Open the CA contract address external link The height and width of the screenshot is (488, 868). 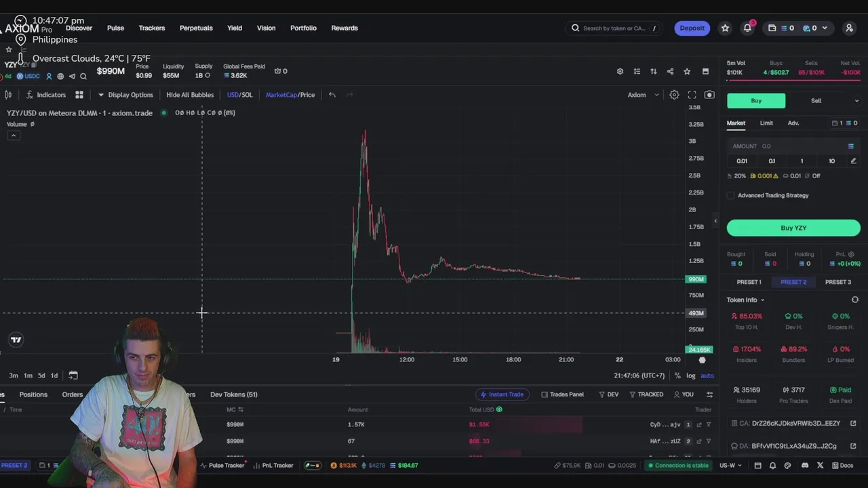pyautogui.click(x=853, y=424)
